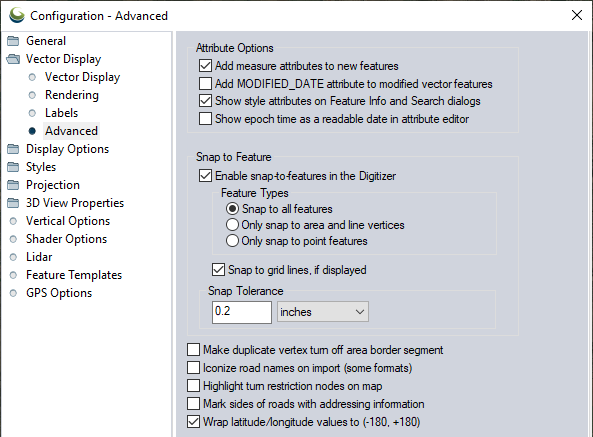
Task: Click the Projection folder icon
Action: point(13,185)
